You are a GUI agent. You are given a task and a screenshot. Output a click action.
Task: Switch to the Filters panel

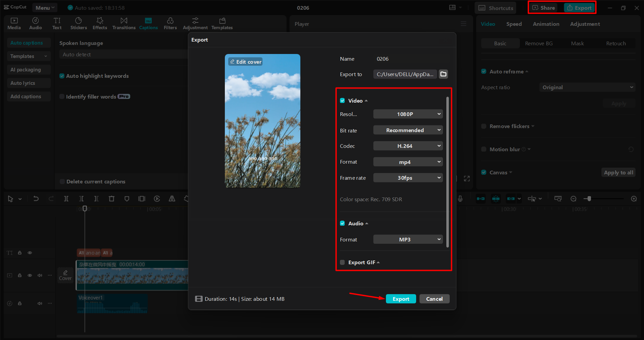click(x=170, y=23)
